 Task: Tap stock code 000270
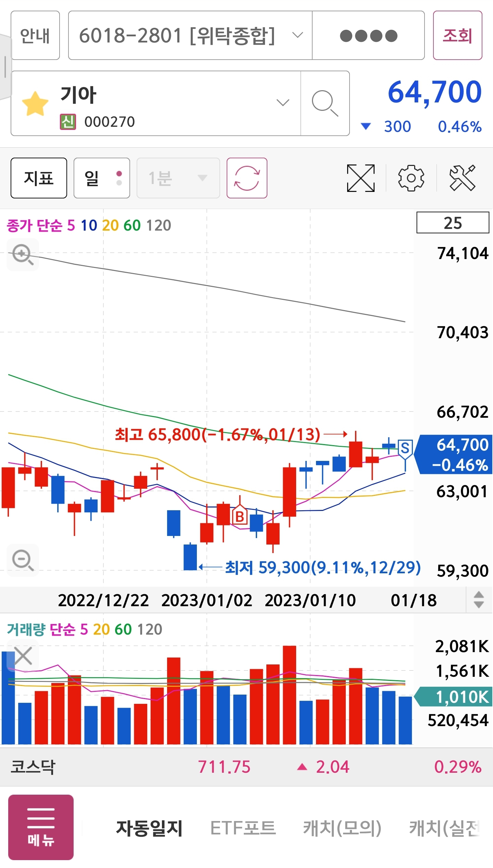tap(110, 122)
